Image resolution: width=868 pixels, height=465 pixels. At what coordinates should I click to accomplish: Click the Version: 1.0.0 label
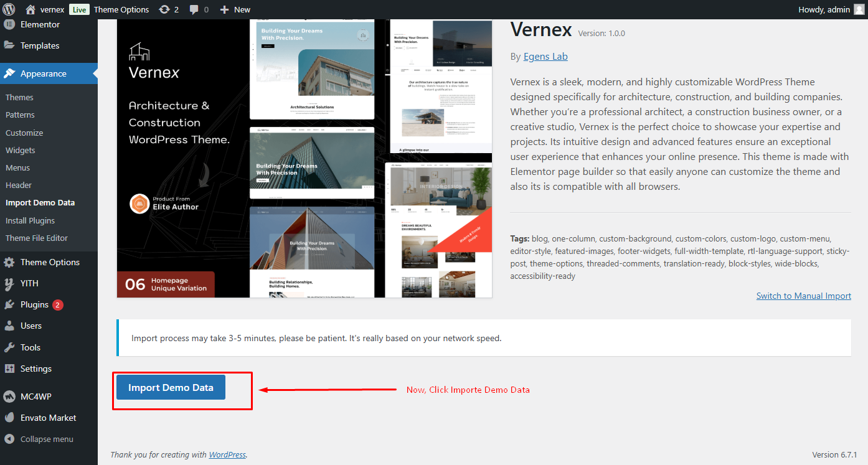click(601, 33)
